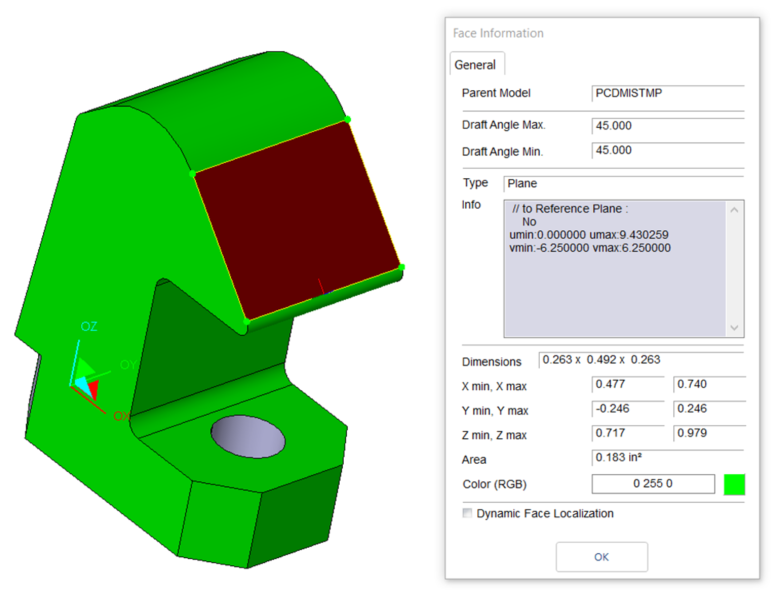This screenshot has width=778, height=596.
Task: Click the Parent Model field
Action: pyautogui.click(x=668, y=93)
